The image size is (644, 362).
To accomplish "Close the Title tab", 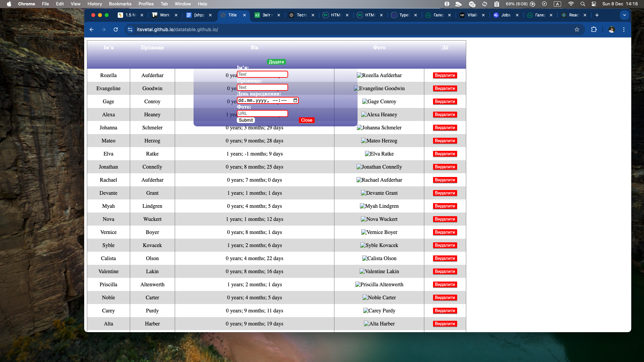I will click(245, 15).
